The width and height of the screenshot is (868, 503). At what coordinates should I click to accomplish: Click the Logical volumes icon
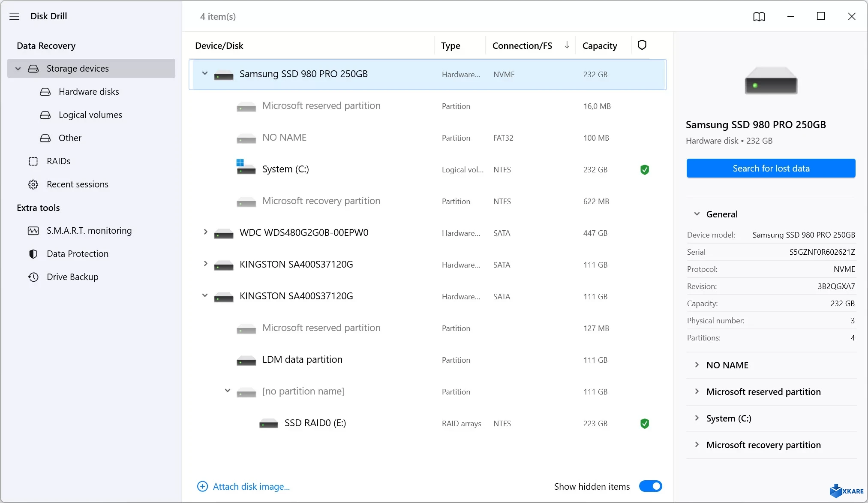point(45,115)
